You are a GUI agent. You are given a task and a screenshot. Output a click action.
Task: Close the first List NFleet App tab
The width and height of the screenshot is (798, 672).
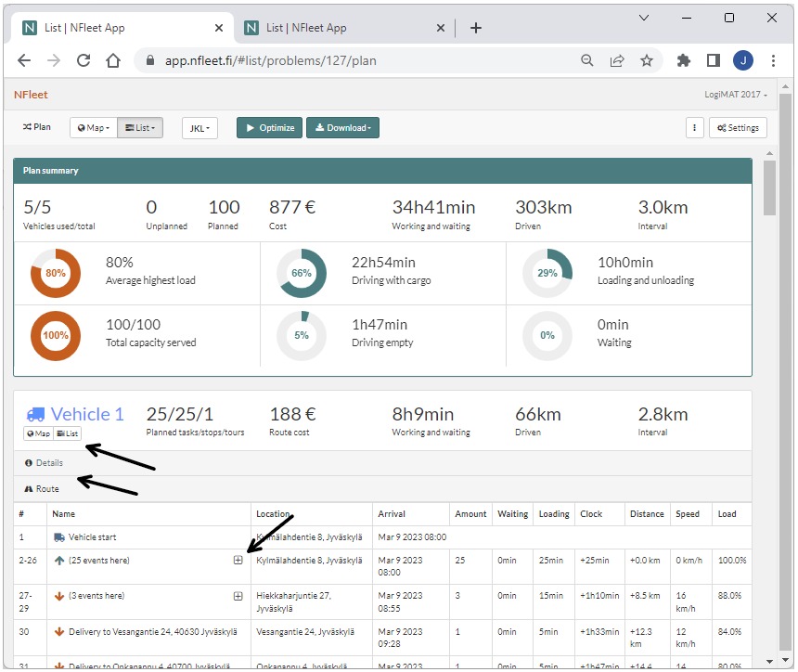pyautogui.click(x=219, y=28)
